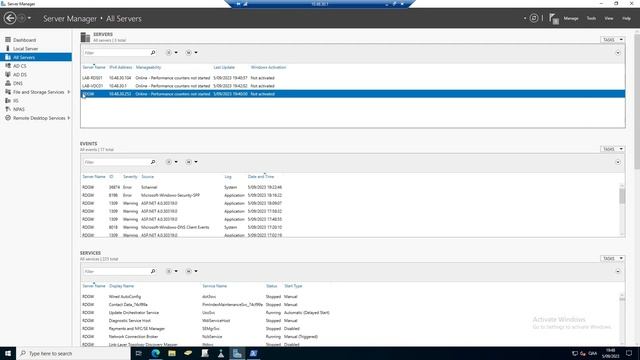Click the All Servers sidebar icon

point(8,57)
